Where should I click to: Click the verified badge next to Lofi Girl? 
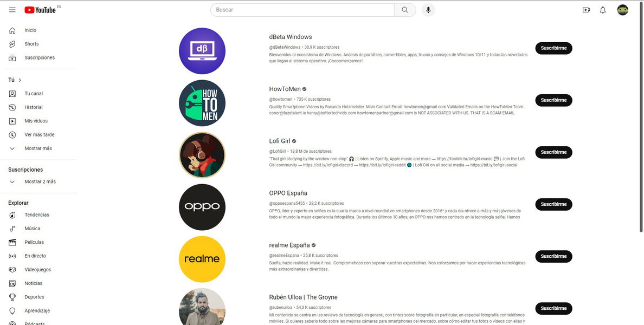(x=294, y=141)
